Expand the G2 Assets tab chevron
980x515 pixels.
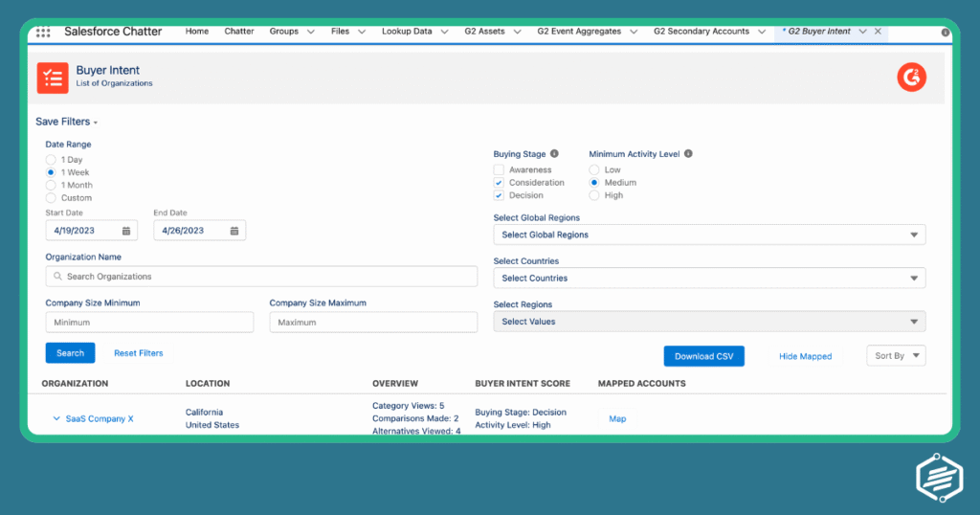[x=517, y=32]
